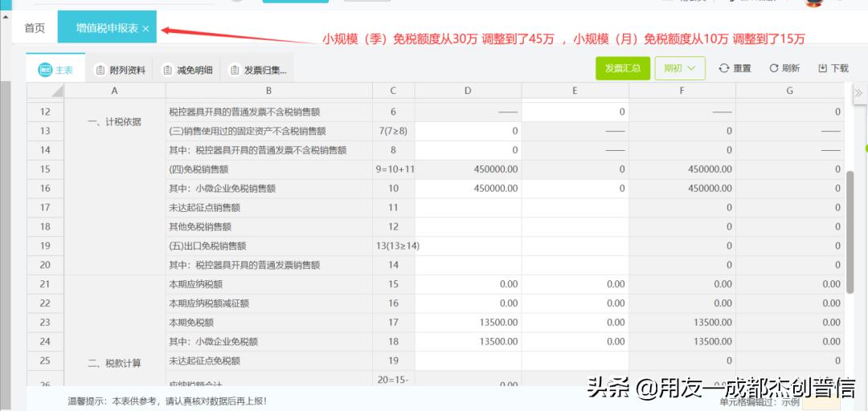Click the 刷新 label

[791, 68]
